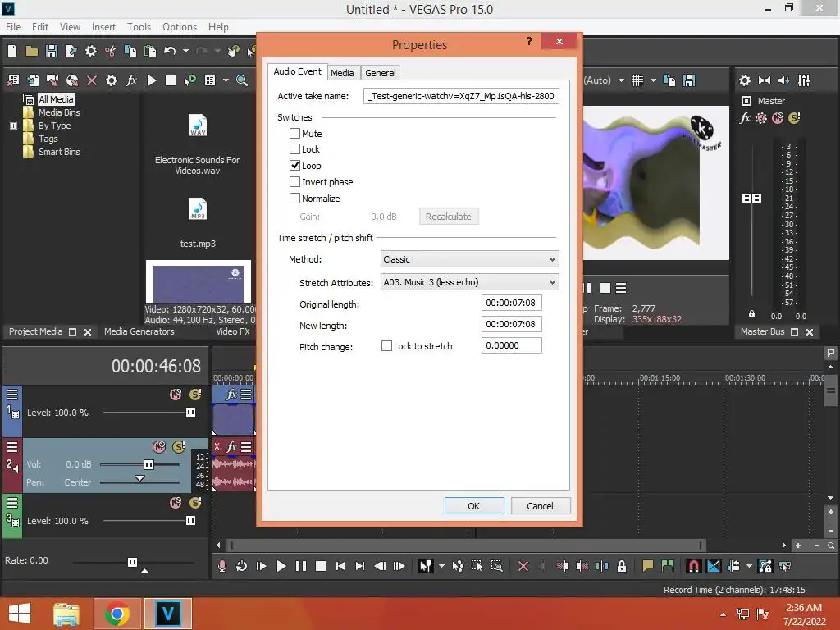Go to start of project
The image size is (840, 630).
(x=340, y=566)
